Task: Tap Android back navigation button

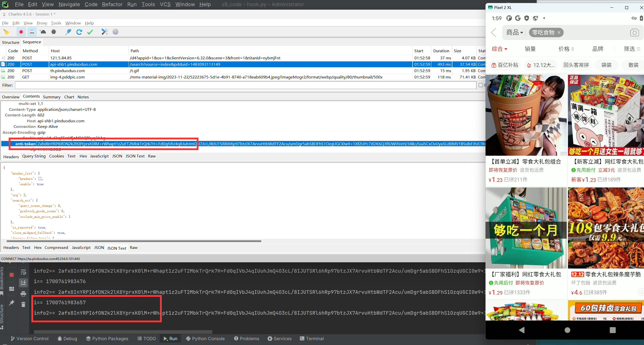Action: coord(522,330)
